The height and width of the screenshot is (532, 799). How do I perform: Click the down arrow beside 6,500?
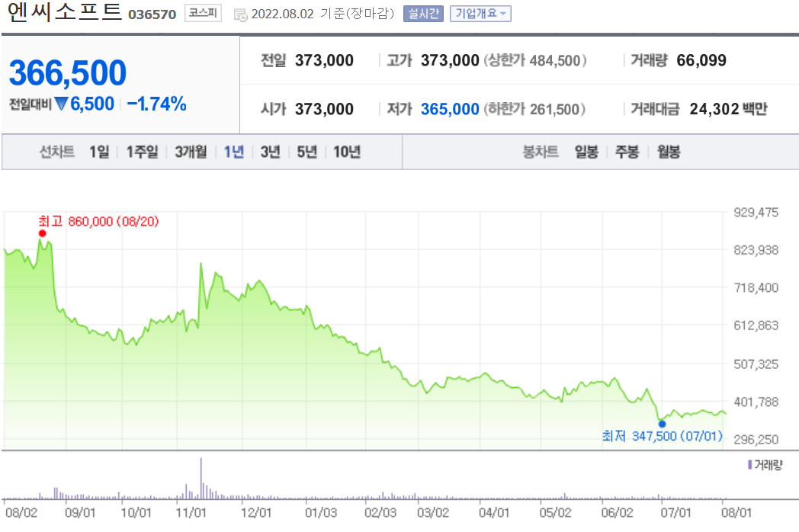coord(61,104)
